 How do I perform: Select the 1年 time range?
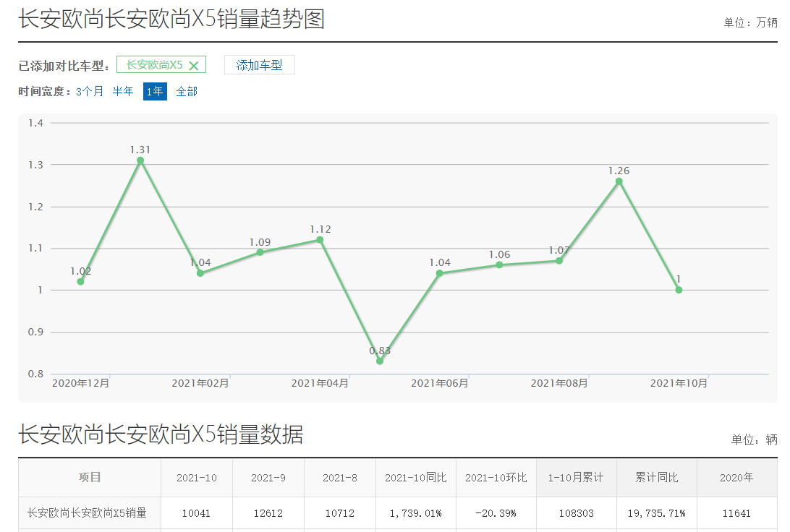pos(155,91)
